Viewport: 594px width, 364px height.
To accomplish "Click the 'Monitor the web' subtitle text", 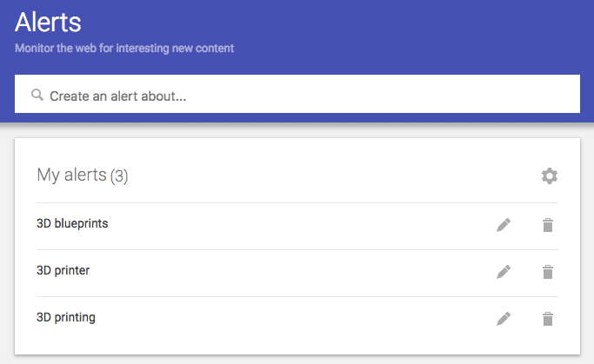I will pos(124,49).
